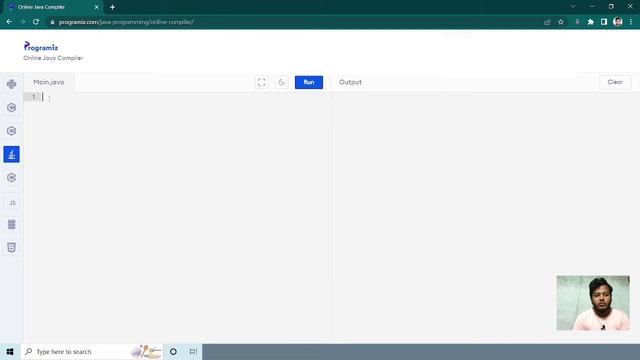Select the Main.java tab
The image size is (640, 360).
49,82
